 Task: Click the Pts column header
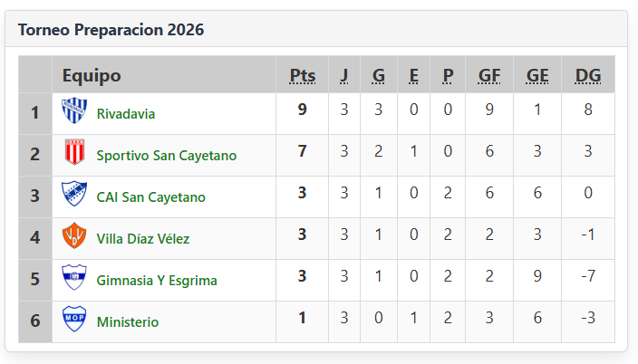(x=303, y=75)
